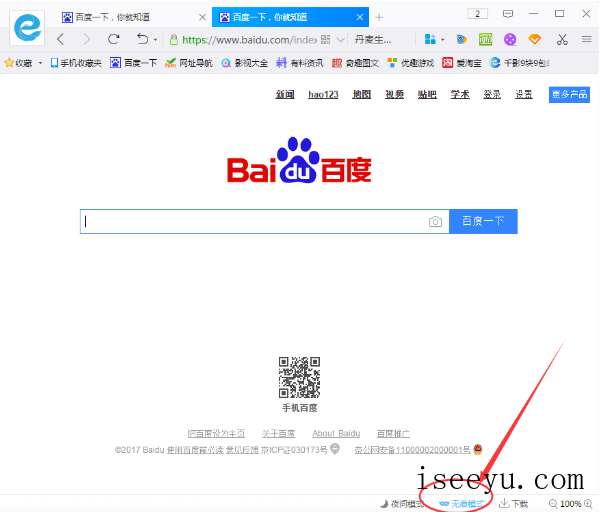Open the 百度推广 footer link
The image size is (602, 512).
(393, 434)
